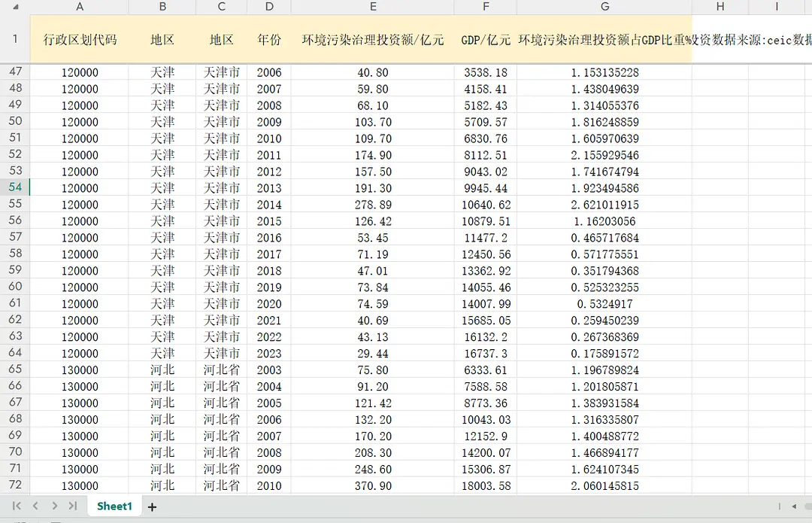Select cell with value 278.89

click(x=373, y=204)
